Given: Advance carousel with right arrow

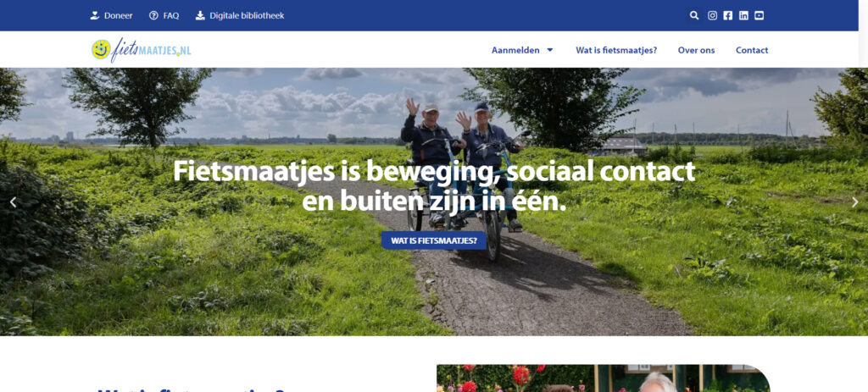Looking at the screenshot, I should (854, 202).
